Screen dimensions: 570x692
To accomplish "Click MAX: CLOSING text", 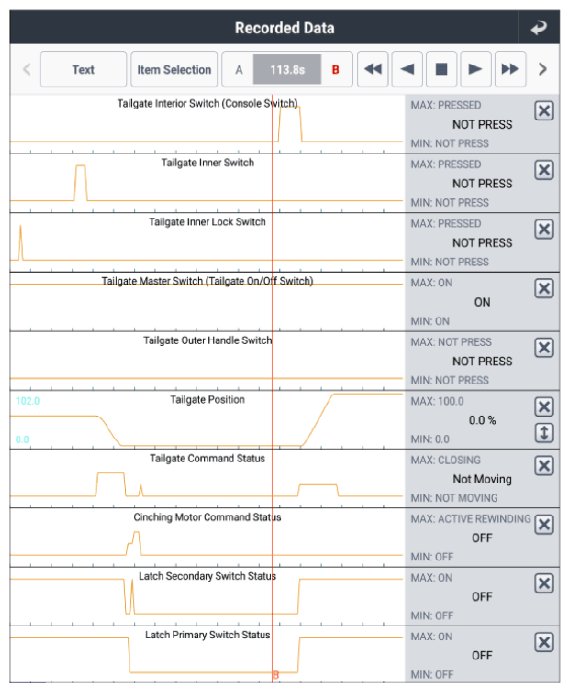I will click(446, 460).
